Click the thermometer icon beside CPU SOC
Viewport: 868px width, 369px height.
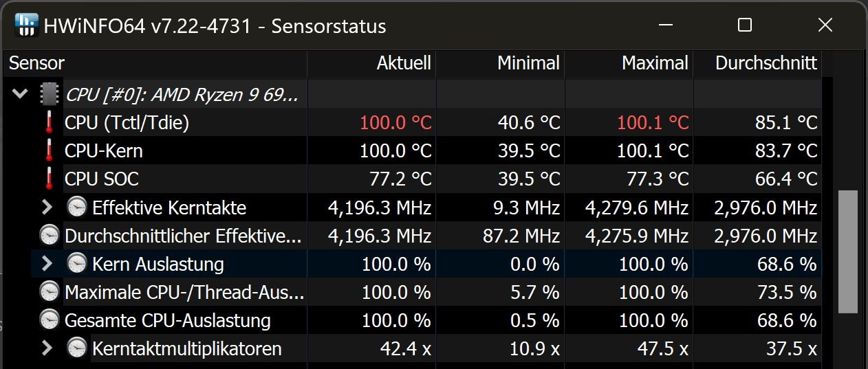[49, 179]
